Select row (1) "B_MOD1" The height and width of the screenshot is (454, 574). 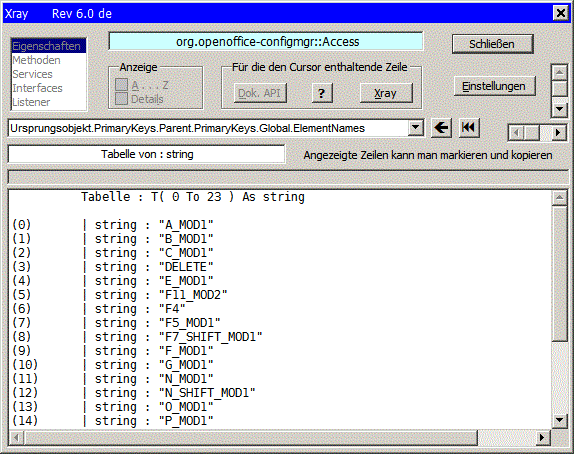pos(280,239)
